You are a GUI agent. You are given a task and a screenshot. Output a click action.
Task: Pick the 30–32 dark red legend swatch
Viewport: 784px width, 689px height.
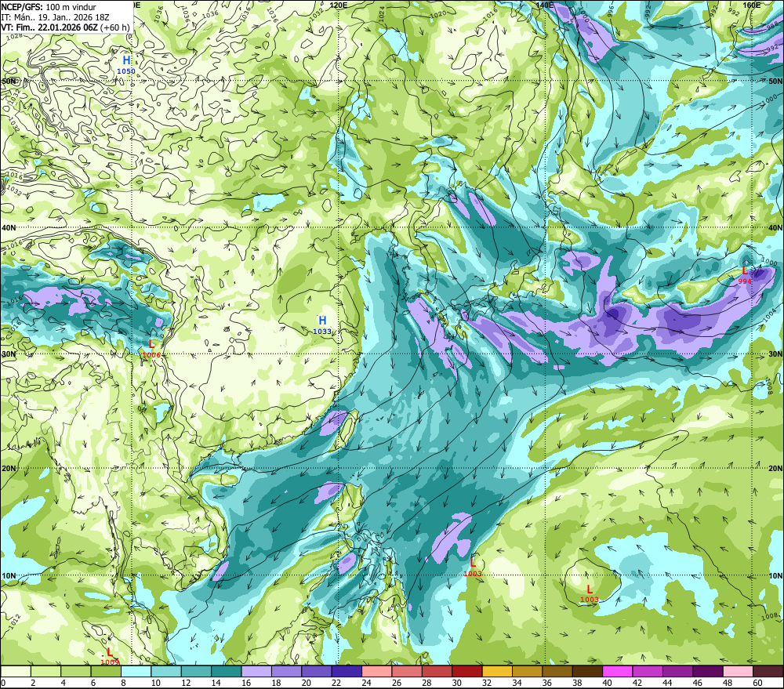(x=467, y=672)
